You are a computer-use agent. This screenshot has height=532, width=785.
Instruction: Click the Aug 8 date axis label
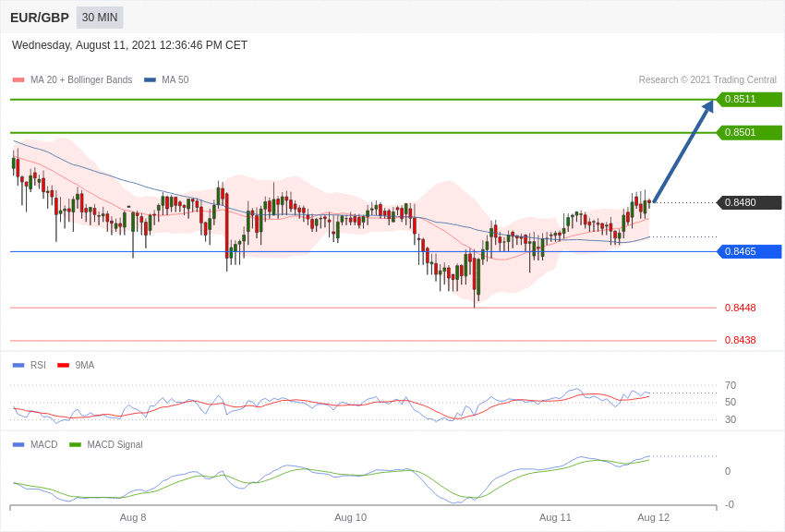pyautogui.click(x=133, y=517)
